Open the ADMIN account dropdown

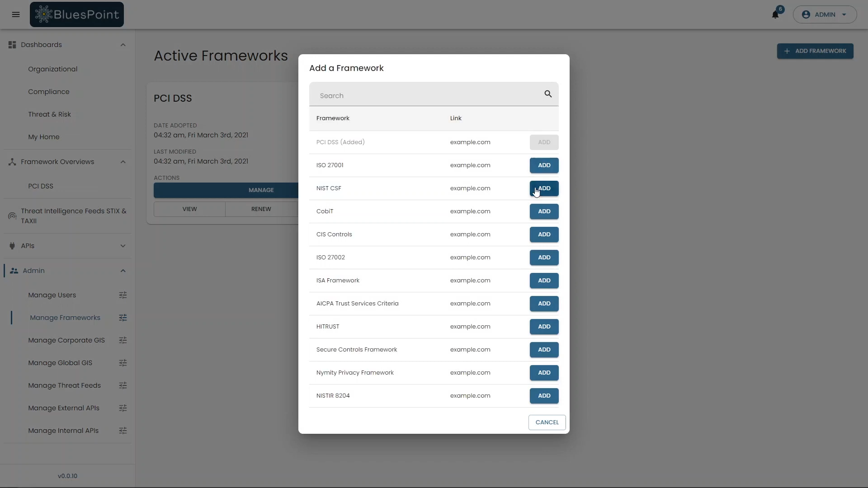tap(825, 14)
